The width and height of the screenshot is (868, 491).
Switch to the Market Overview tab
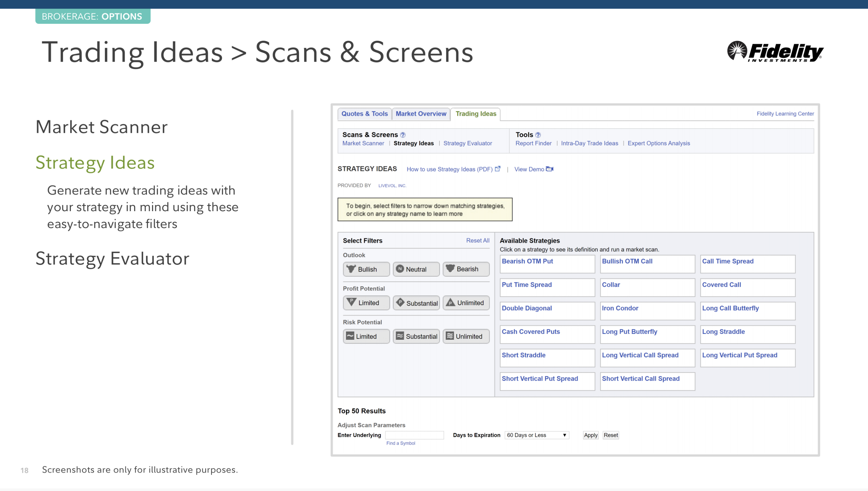click(x=421, y=114)
